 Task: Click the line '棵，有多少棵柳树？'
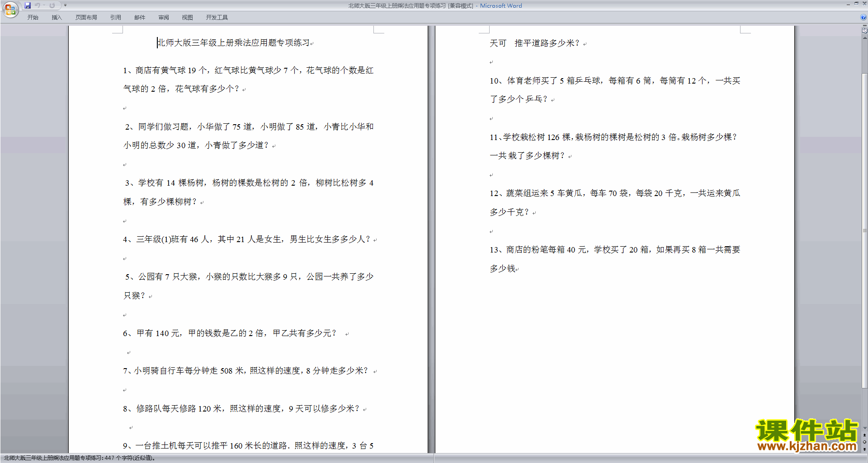pyautogui.click(x=160, y=202)
